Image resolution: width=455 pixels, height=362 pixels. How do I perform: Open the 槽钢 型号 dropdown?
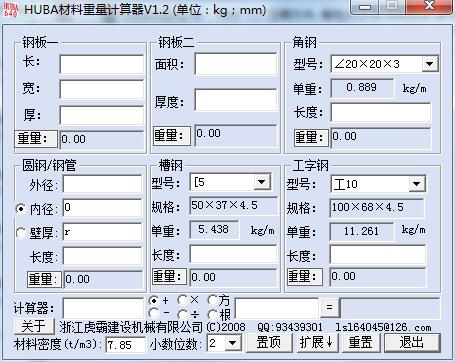click(x=261, y=182)
